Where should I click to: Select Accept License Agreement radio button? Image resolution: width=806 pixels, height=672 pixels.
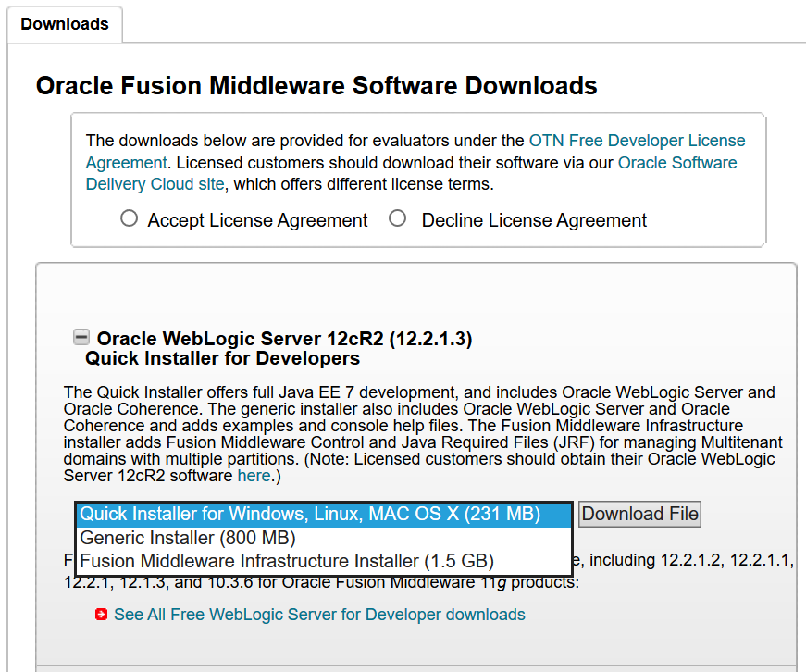(129, 218)
